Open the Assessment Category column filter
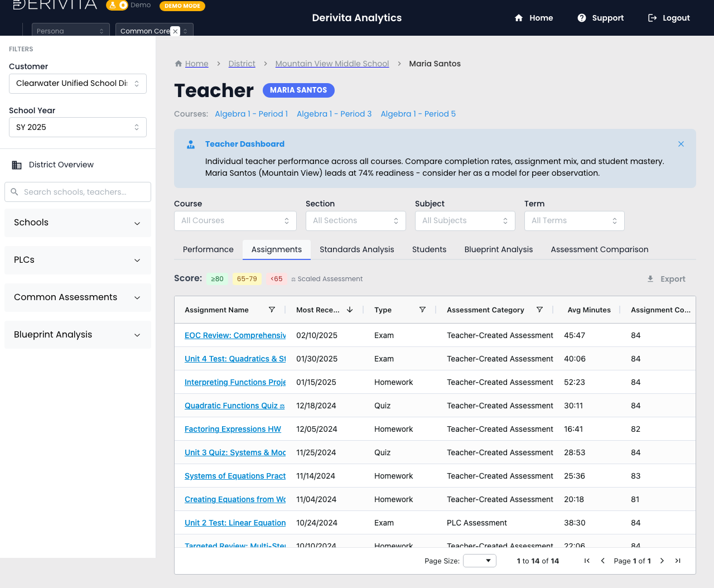The width and height of the screenshot is (714, 588). point(539,310)
